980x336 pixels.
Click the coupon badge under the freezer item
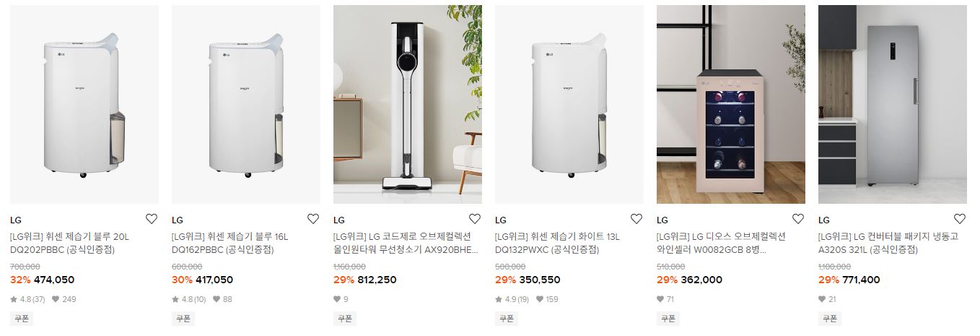tap(830, 318)
